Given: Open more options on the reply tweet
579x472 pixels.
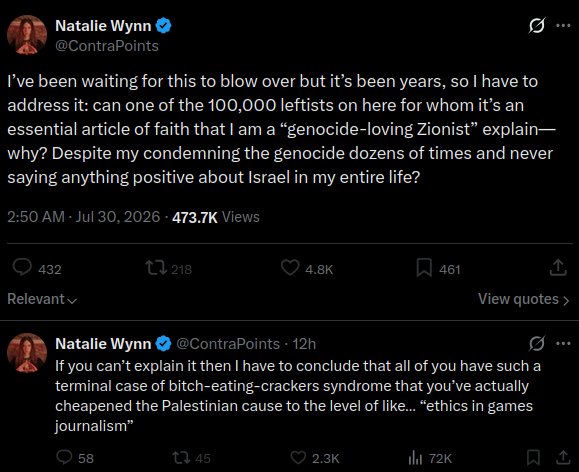Looking at the screenshot, I should 563,344.
